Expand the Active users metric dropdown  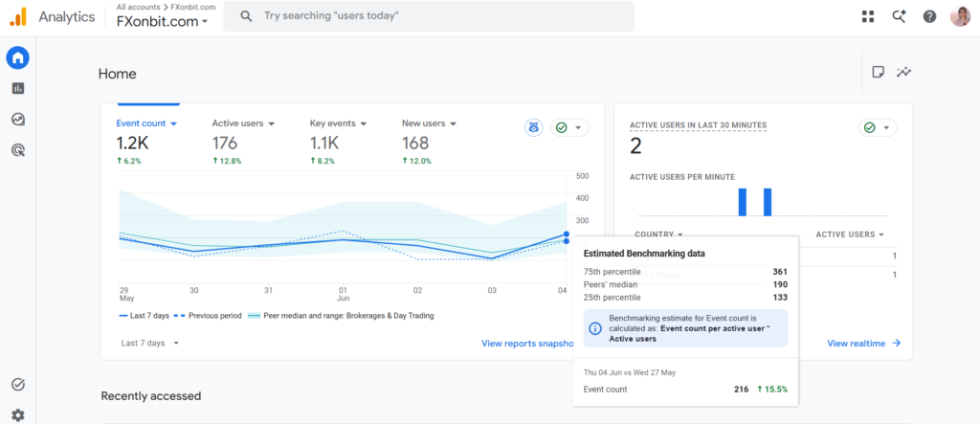[x=243, y=123]
